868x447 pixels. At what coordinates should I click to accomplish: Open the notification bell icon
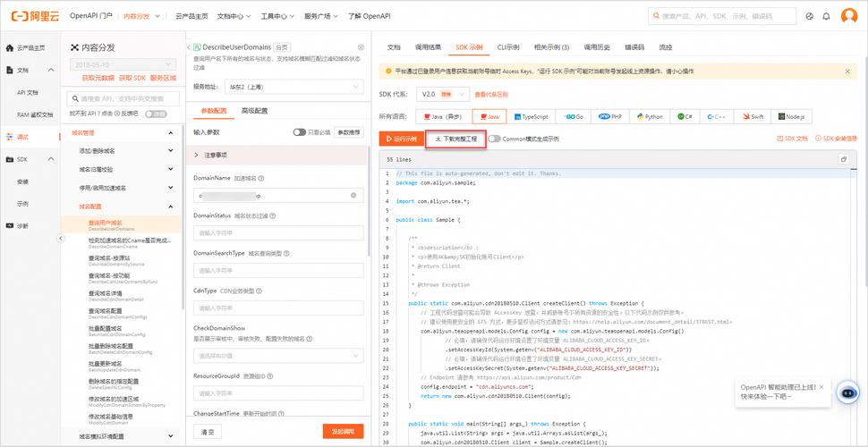(827, 17)
